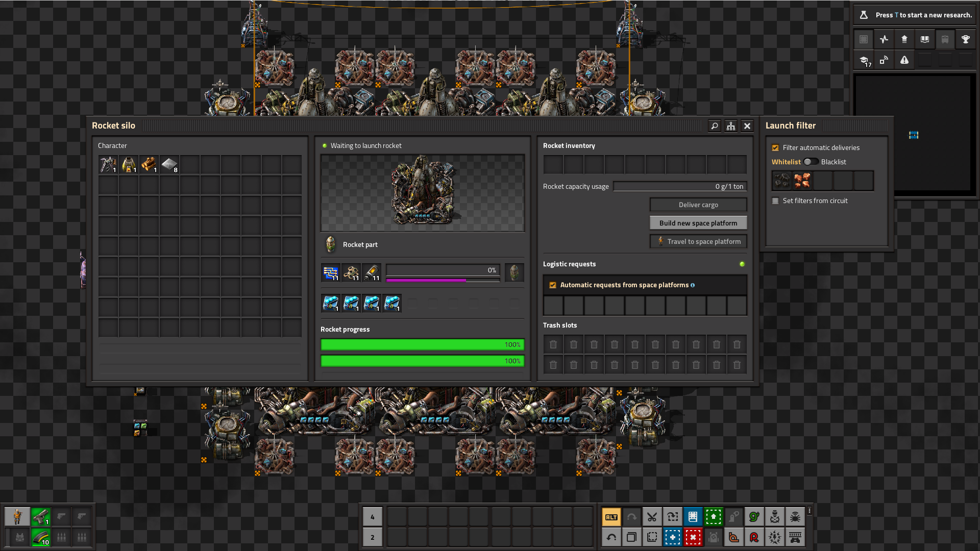Screen dimensions: 980x551
Task: Select second launch filter slot item
Action: point(802,181)
